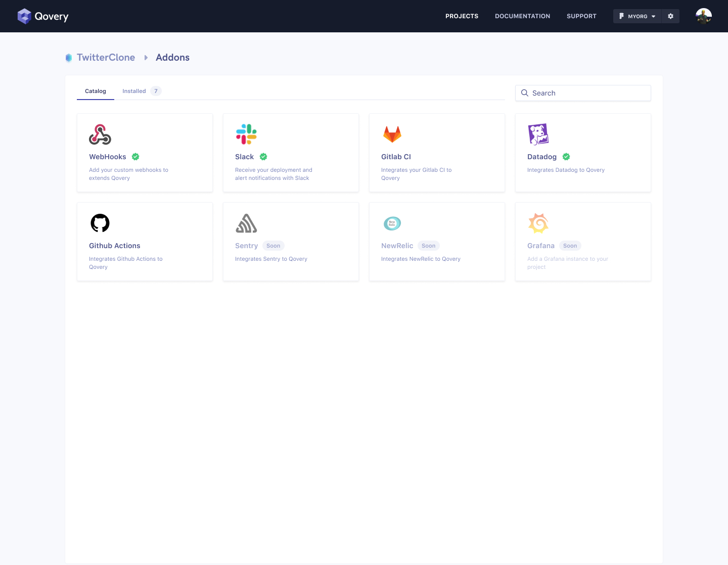This screenshot has height=565, width=728.
Task: Open the Grafana logo icon
Action: coord(538,223)
